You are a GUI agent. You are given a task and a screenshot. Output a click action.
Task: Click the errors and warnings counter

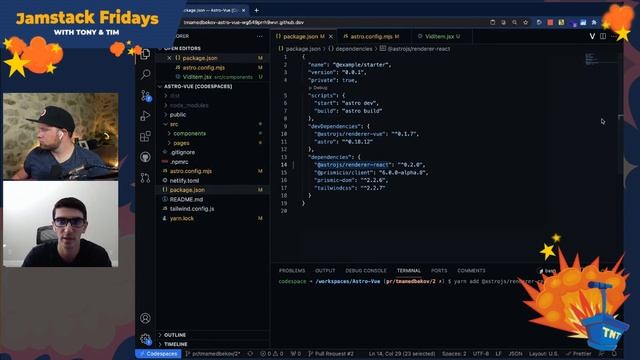272,353
